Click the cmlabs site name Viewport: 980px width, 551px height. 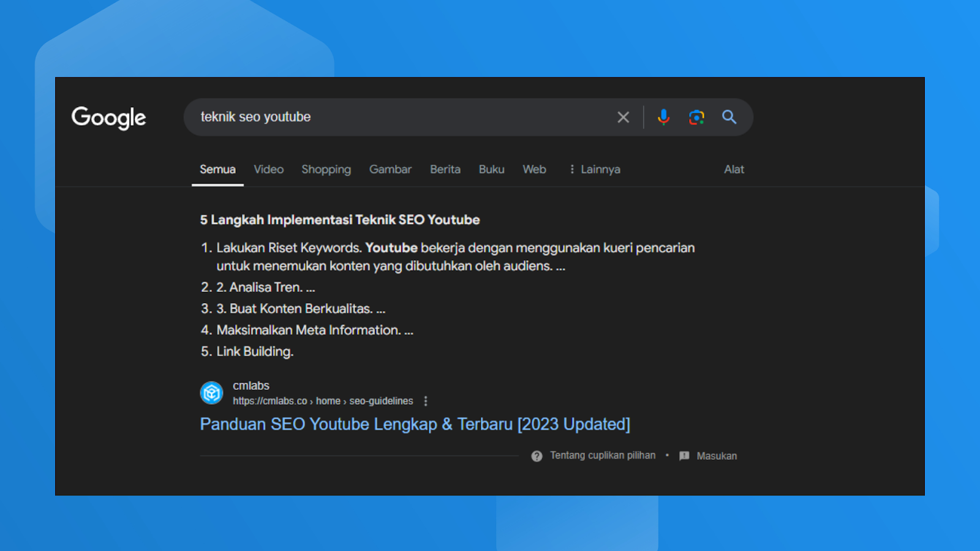coord(251,386)
